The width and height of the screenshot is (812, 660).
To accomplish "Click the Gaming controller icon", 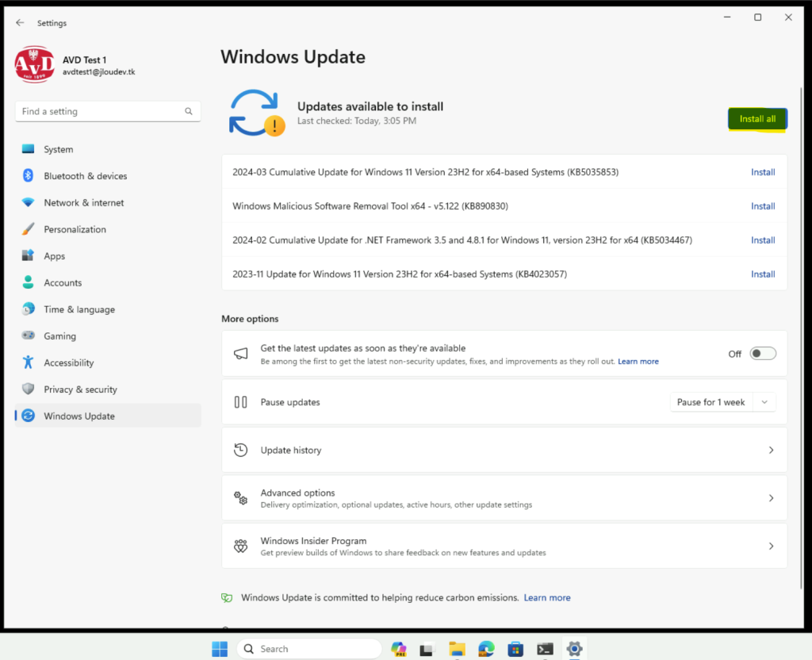I will pyautogui.click(x=28, y=336).
